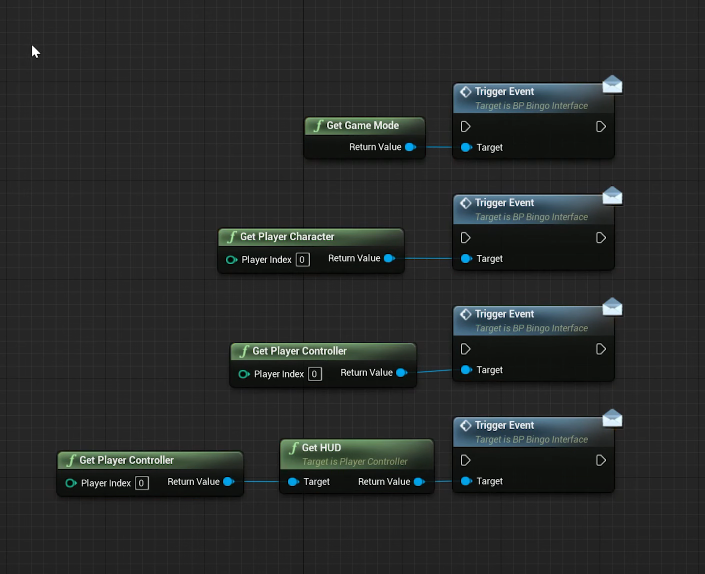
Task: Click exec output pin of topmost Trigger Event node
Action: 600,127
